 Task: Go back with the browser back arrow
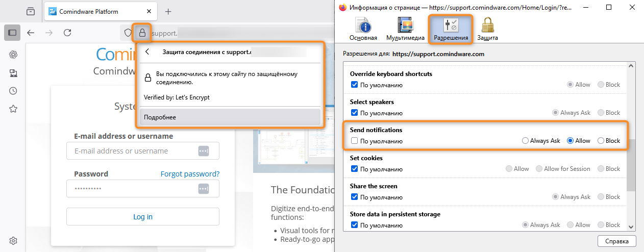(x=31, y=33)
